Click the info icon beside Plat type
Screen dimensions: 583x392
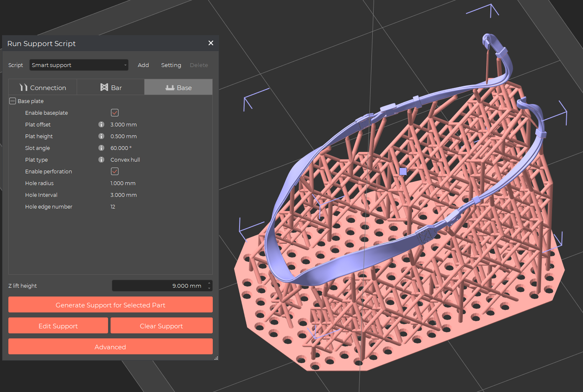[x=101, y=160]
